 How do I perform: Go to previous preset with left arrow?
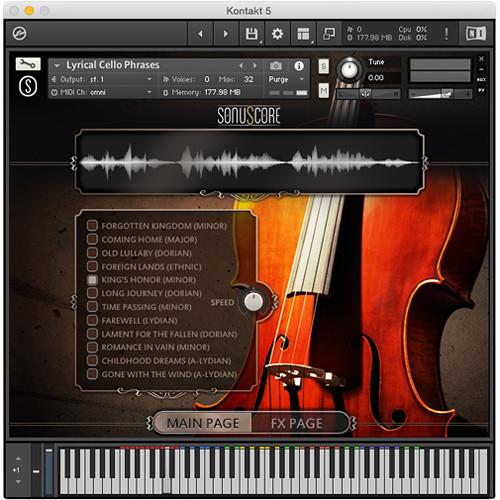200,34
